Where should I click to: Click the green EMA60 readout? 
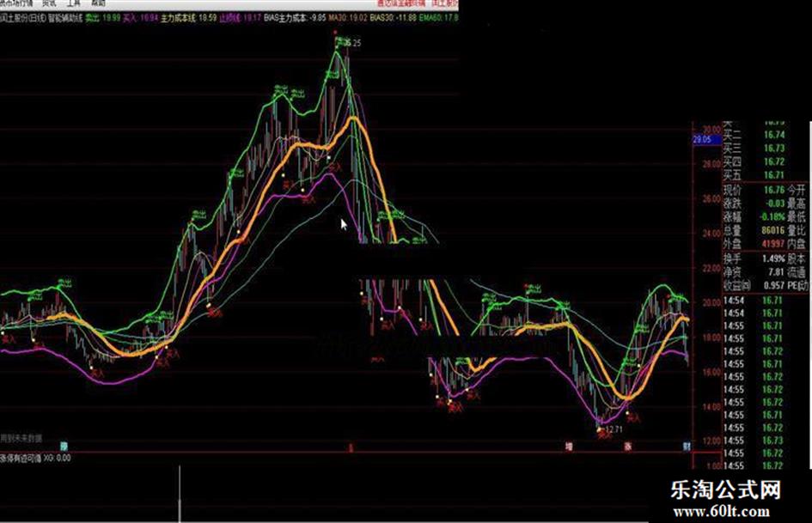[438, 18]
